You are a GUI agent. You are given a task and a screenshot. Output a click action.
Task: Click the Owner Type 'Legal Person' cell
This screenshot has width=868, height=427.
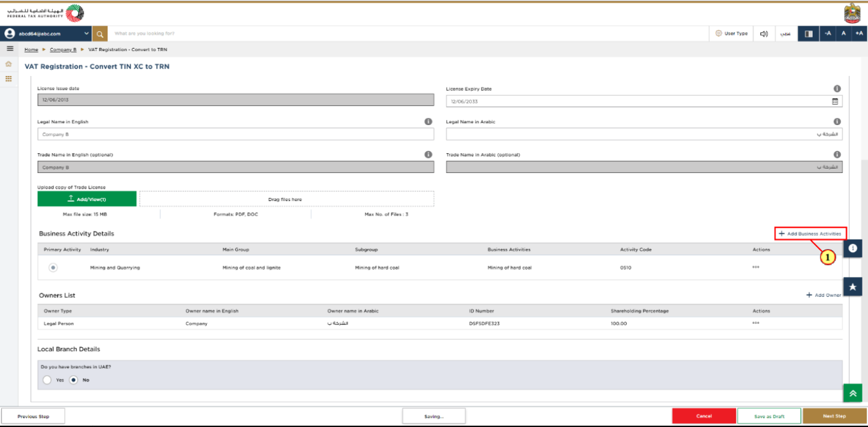coord(58,324)
